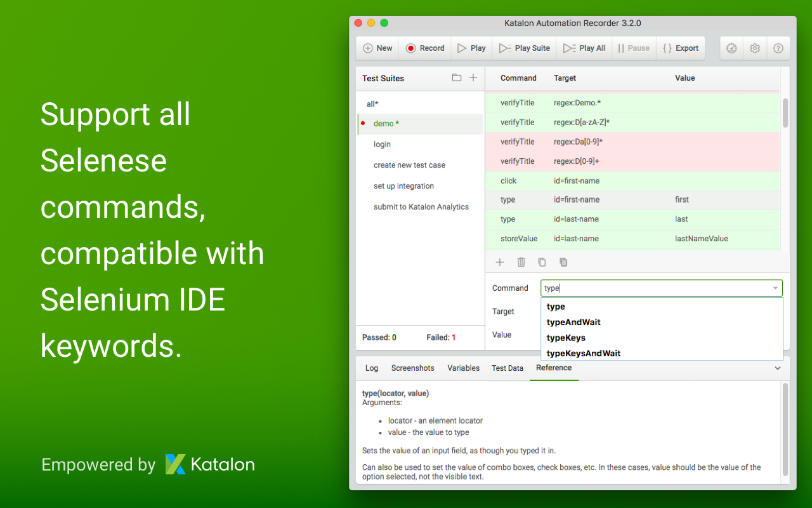Click the Play Suite button
Screen dimensions: 812x508
(524, 48)
